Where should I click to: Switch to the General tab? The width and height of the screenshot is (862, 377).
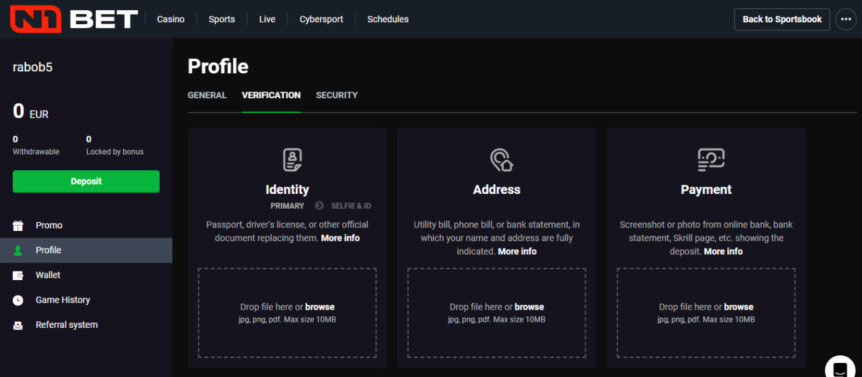tap(207, 95)
